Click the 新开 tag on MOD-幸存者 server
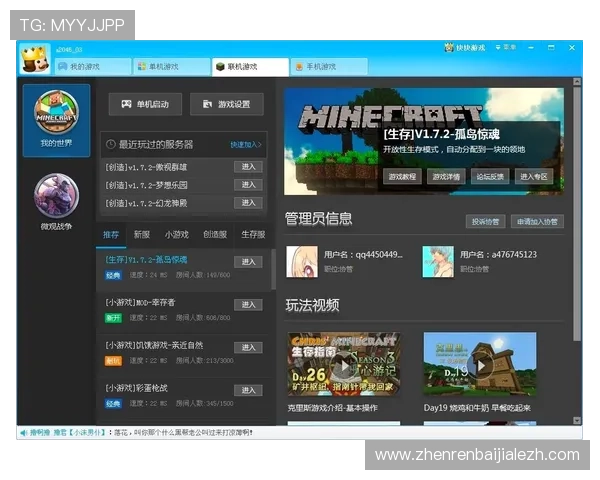The width and height of the screenshot is (600, 480). (x=113, y=318)
